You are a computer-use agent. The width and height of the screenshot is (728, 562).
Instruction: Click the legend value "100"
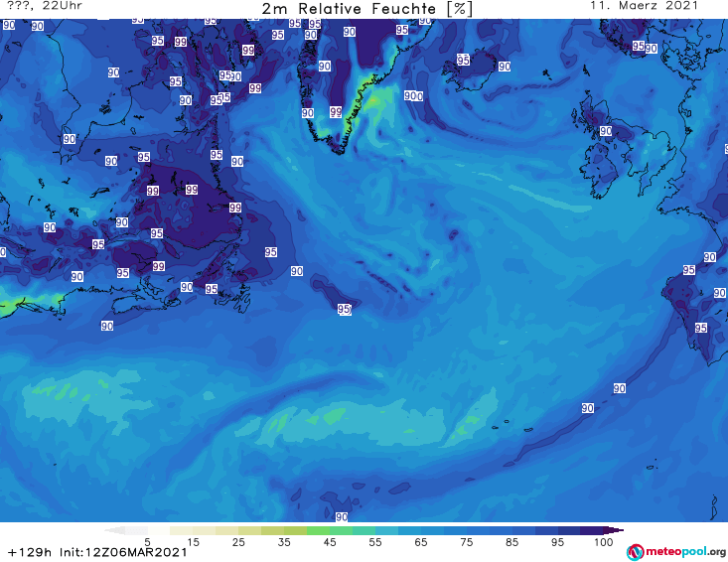[x=603, y=542]
